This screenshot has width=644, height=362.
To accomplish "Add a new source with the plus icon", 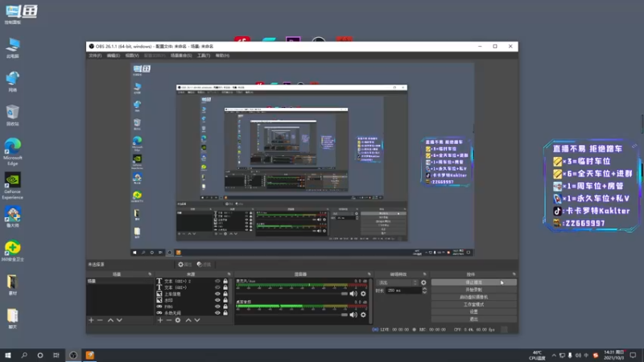I will pos(160,320).
